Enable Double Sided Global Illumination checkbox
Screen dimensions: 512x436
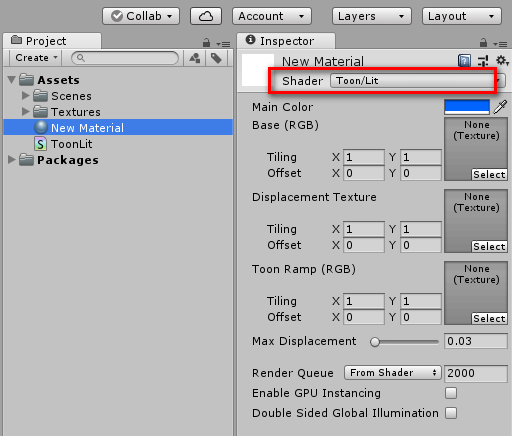coord(451,413)
